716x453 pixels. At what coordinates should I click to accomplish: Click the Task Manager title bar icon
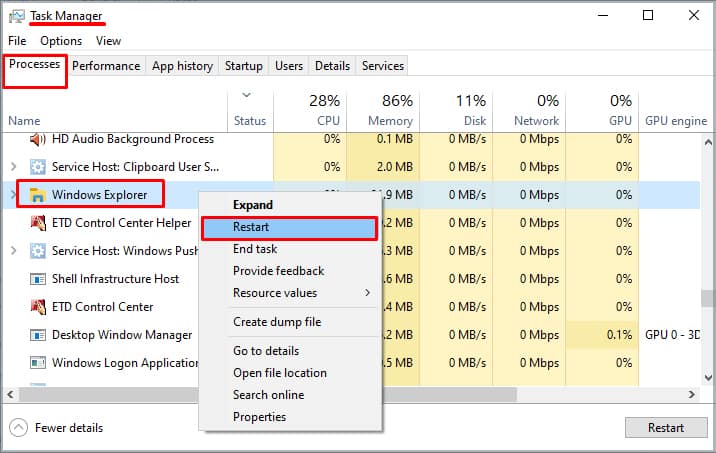(x=17, y=16)
